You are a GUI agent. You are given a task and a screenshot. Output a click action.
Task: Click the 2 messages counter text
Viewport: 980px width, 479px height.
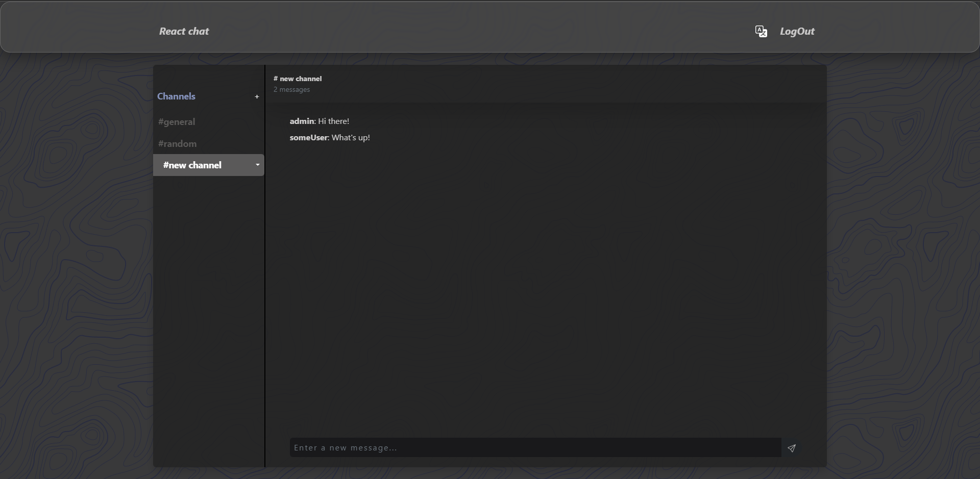[x=291, y=90]
